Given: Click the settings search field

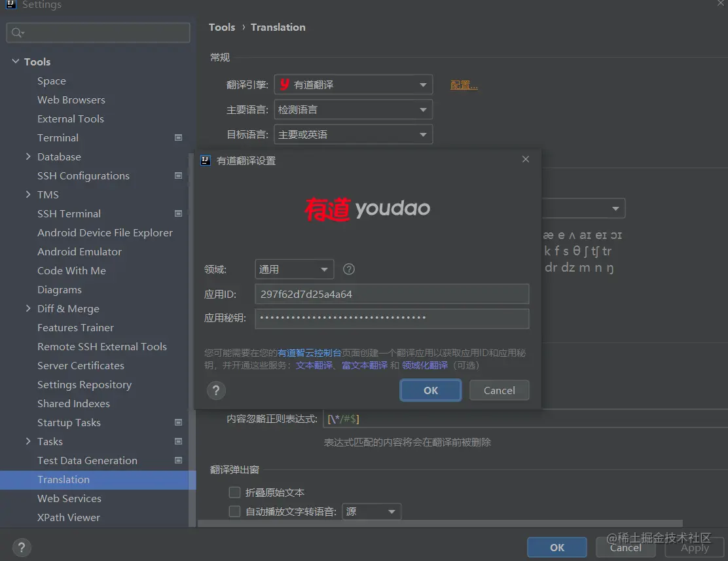Looking at the screenshot, I should tap(98, 33).
